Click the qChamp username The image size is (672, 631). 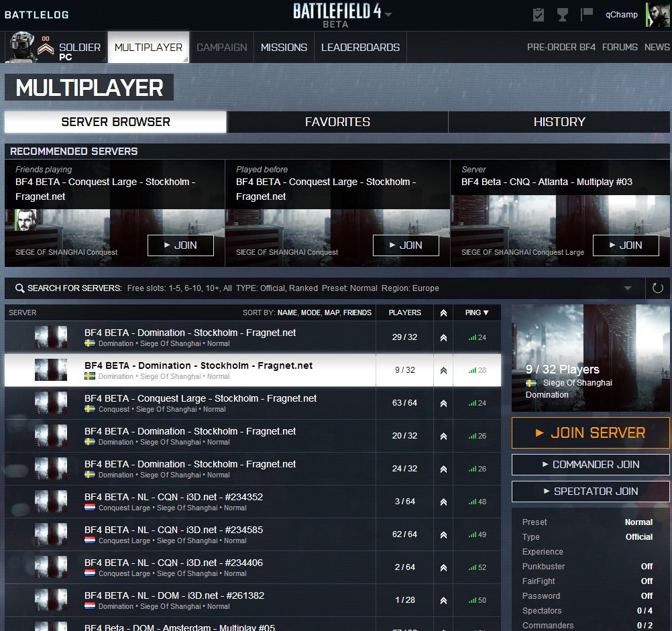[x=621, y=15]
